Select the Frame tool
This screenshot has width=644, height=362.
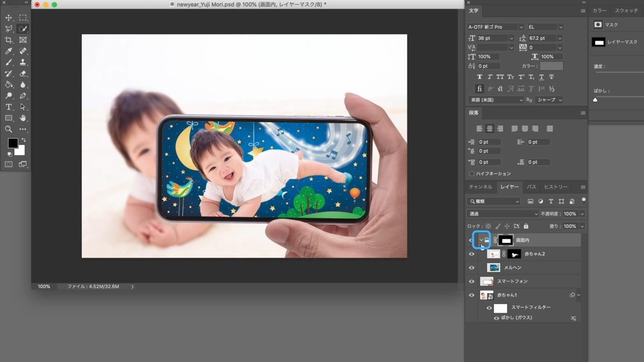[x=23, y=40]
